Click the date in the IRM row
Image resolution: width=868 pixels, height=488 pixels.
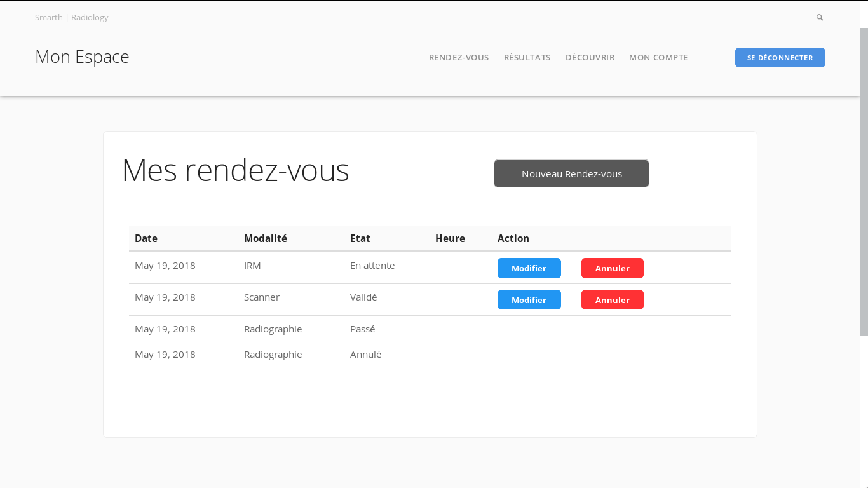(x=165, y=265)
